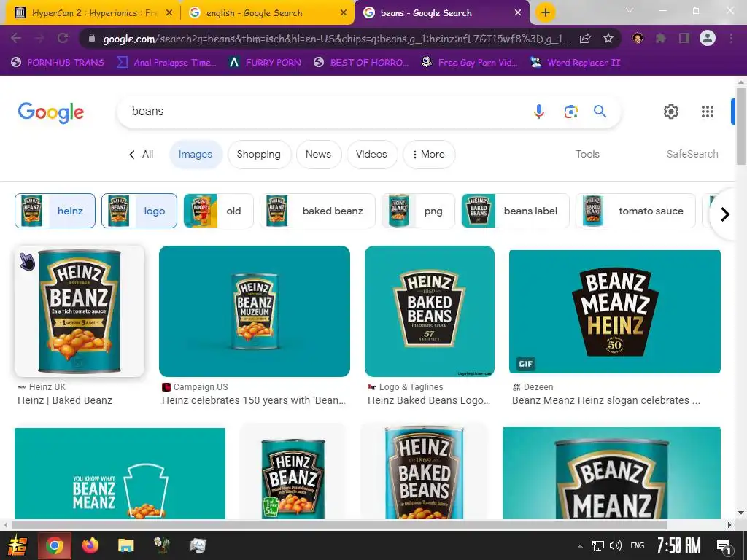Select the beans label filter chip
The width and height of the screenshot is (747, 560).
pos(516,211)
